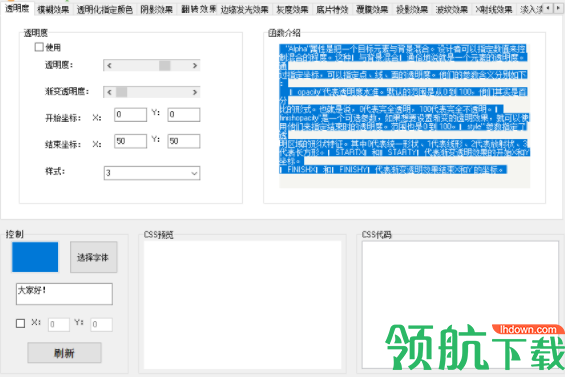Viewport: 565px width, 377px height.
Task: Click the 渐变透明度 slider thumb
Action: point(121,92)
